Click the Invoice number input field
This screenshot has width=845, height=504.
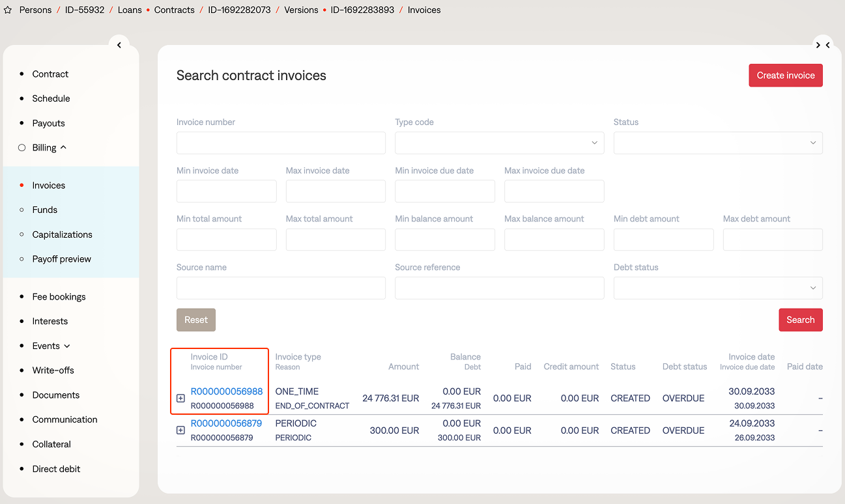(281, 143)
